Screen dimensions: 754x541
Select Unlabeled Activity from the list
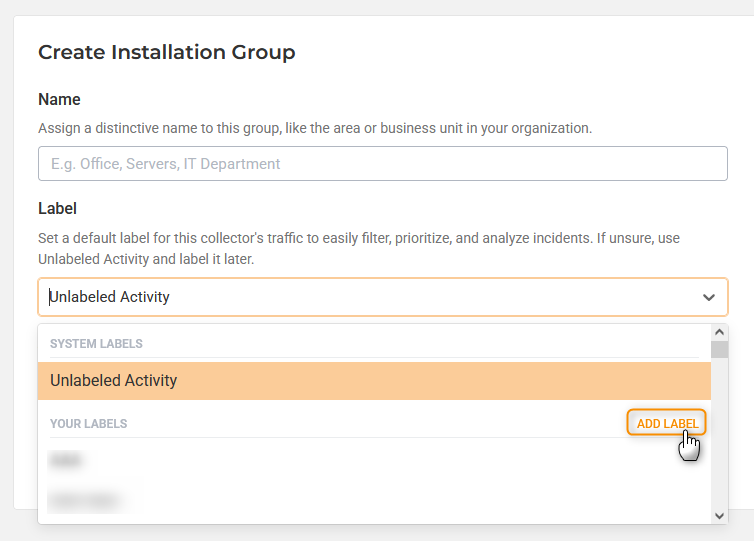114,381
